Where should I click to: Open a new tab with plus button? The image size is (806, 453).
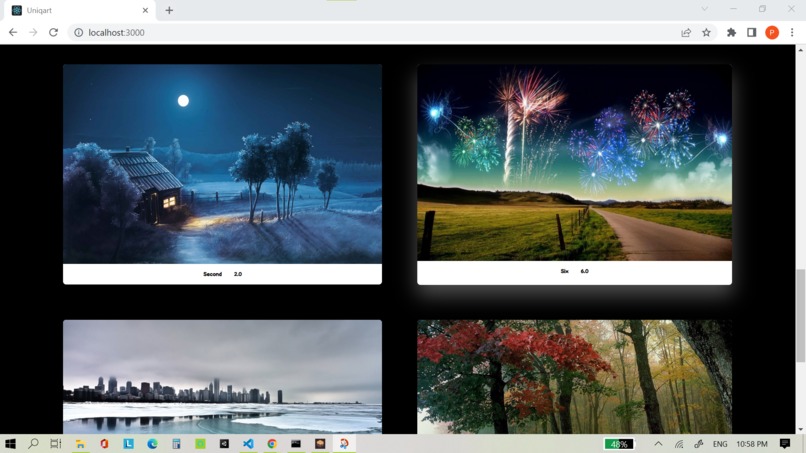click(169, 10)
